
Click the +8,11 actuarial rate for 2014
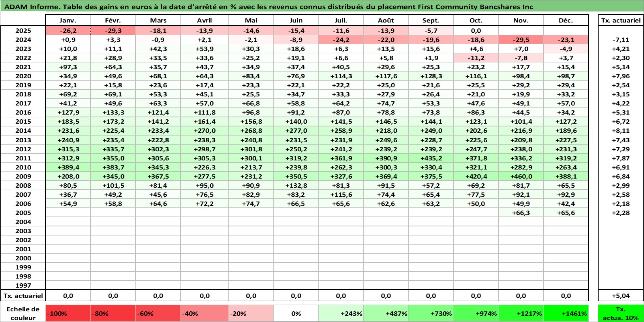coord(621,131)
